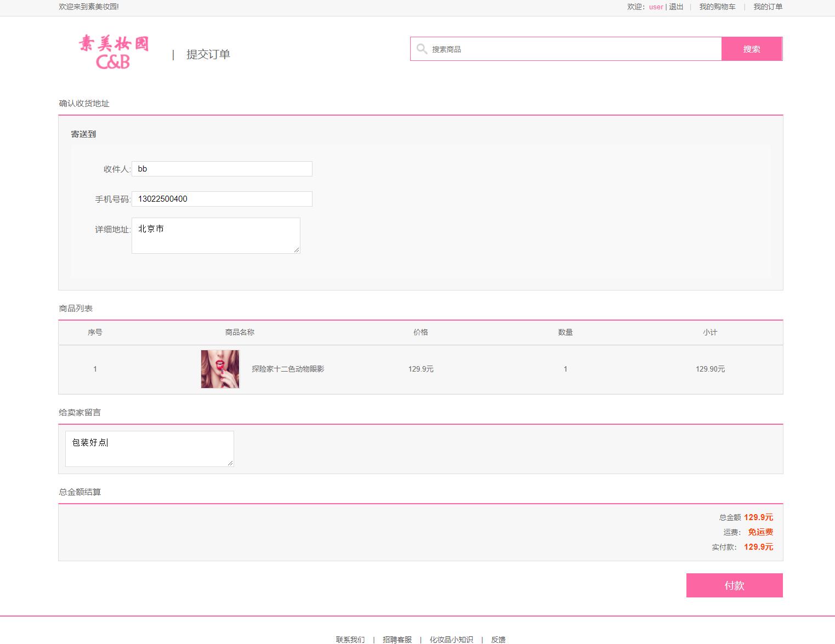Click the 欢迎来到素美妆园! welcome text
The image size is (835, 644).
click(89, 7)
